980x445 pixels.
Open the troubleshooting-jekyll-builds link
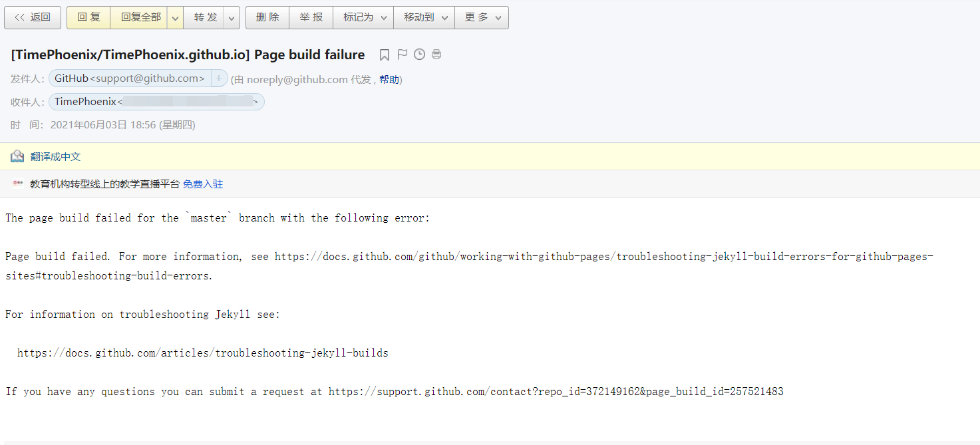click(x=202, y=353)
